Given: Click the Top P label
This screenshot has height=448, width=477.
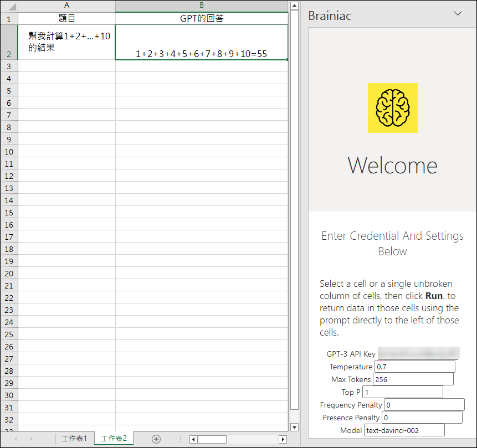Looking at the screenshot, I should tap(351, 392).
